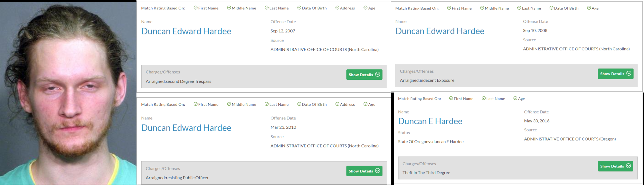Open name link in Sep 10, 2008 record
The width and height of the screenshot is (644, 185).
(439, 31)
